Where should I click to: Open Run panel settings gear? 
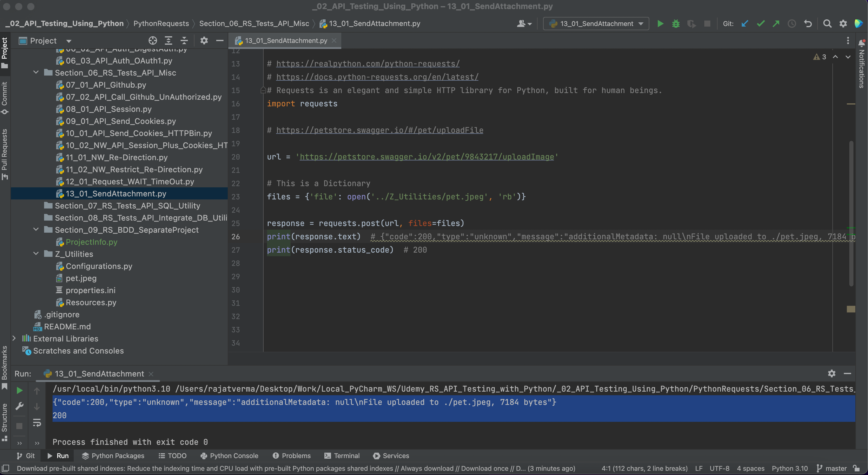(x=832, y=373)
